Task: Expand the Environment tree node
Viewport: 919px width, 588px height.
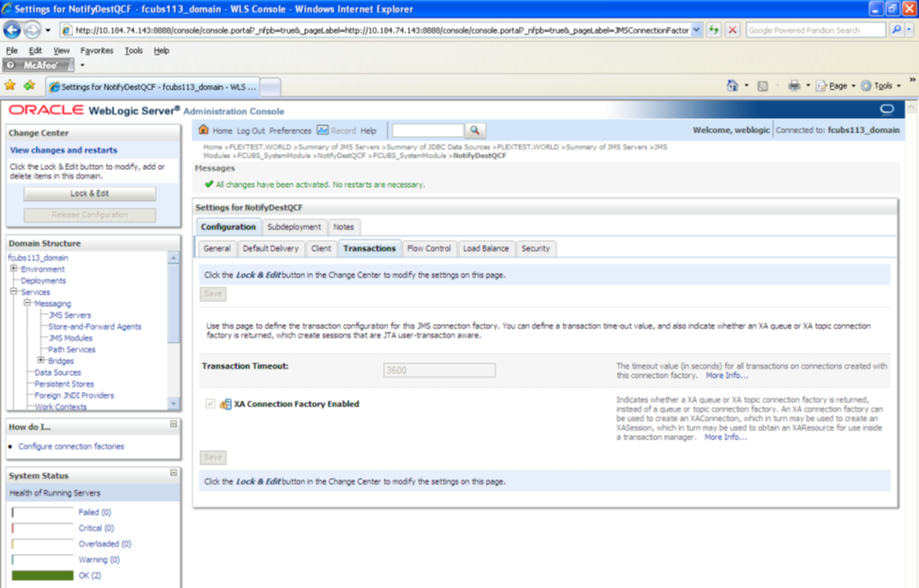Action: click(x=13, y=268)
